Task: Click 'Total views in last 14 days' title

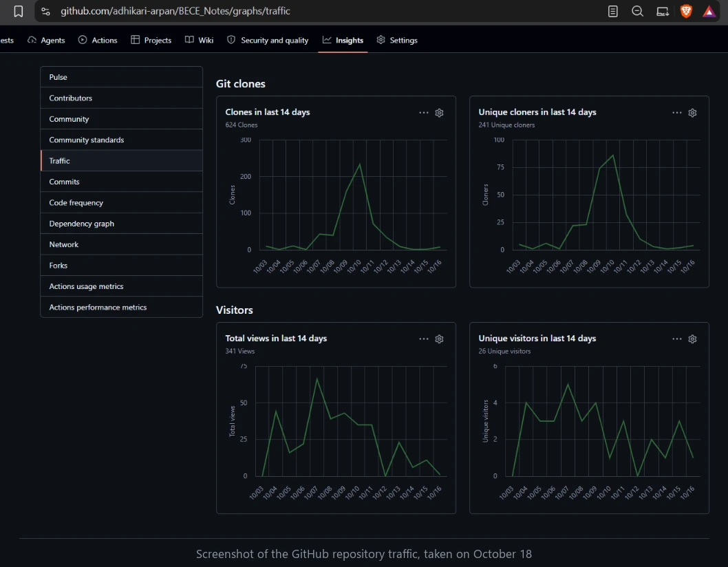Action: pos(276,338)
